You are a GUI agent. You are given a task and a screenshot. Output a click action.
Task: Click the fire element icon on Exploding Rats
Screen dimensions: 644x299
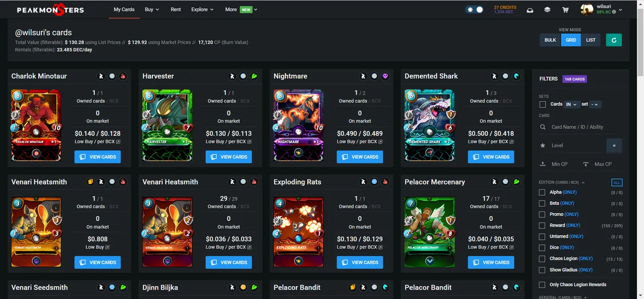(x=385, y=182)
